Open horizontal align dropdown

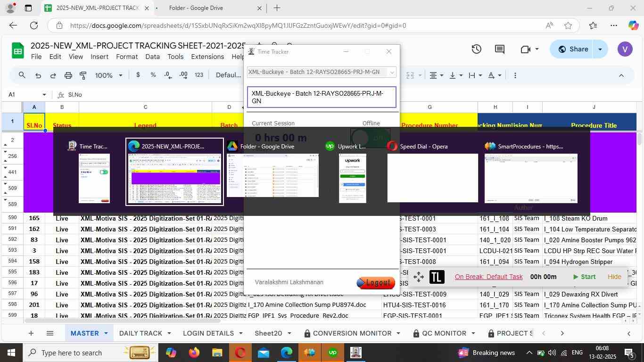(x=437, y=75)
